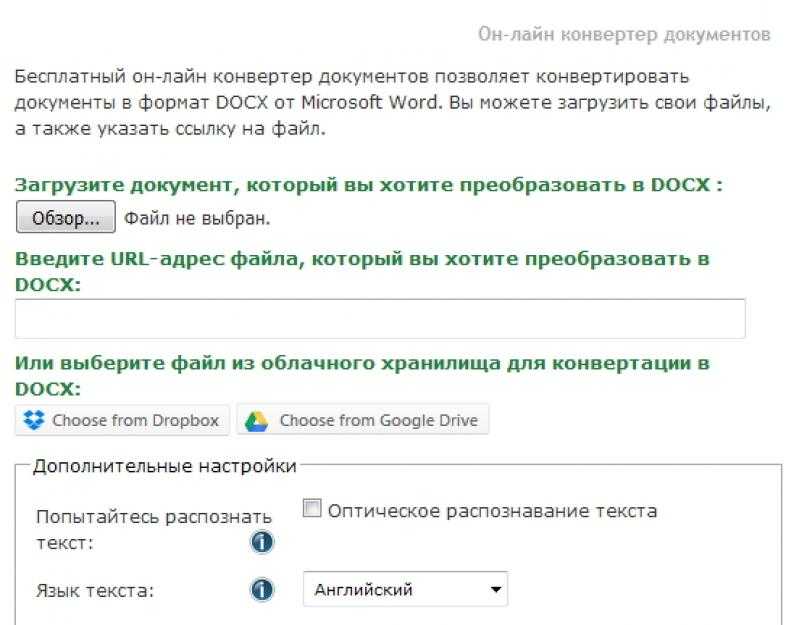
Task: Open the Английский language dropdown
Action: [x=405, y=589]
